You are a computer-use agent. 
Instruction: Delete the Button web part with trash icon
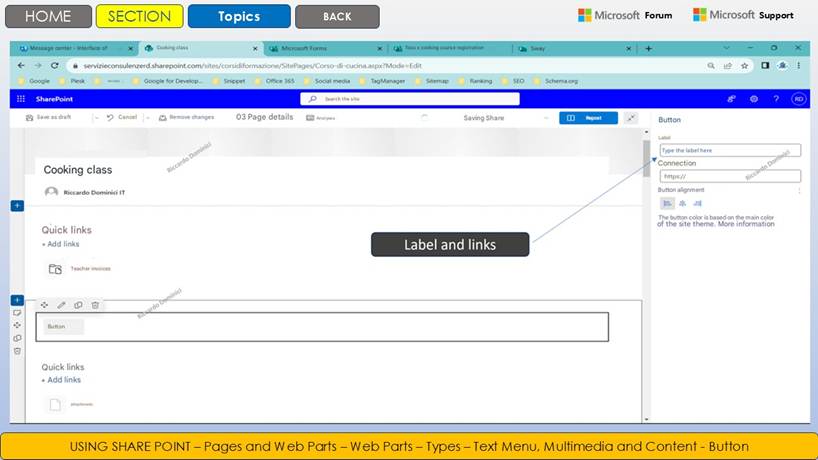pyautogui.click(x=95, y=305)
